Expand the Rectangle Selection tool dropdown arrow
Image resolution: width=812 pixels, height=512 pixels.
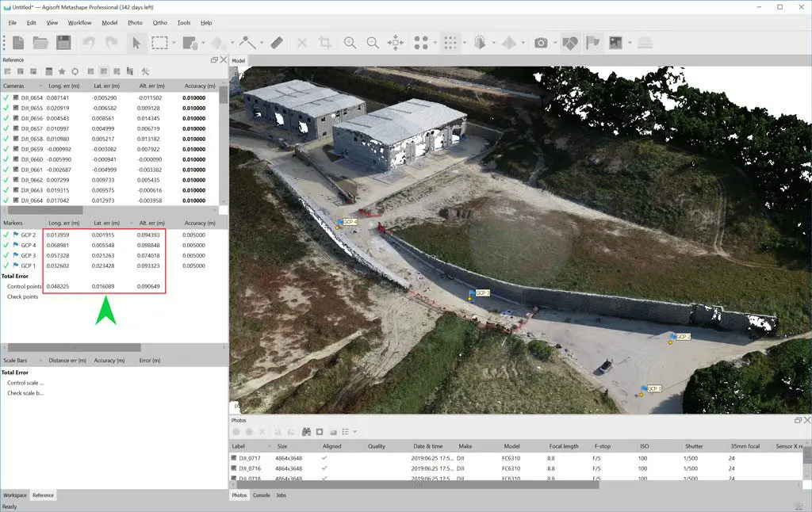click(174, 43)
